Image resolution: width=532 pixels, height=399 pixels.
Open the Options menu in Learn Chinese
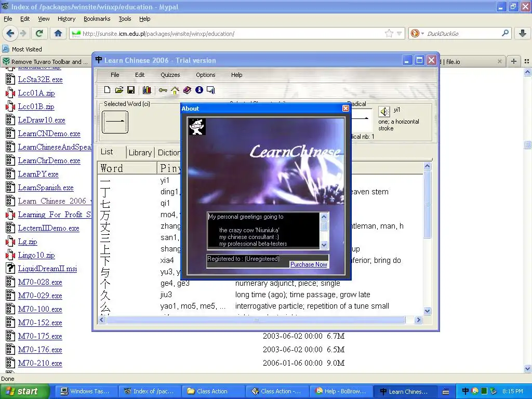206,75
